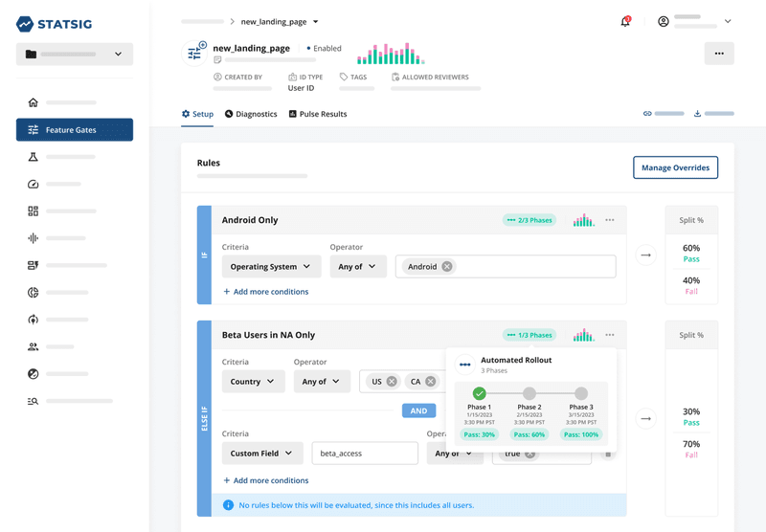Switch to the Diagnostics tab
Screen dimensions: 766x532
[251, 114]
